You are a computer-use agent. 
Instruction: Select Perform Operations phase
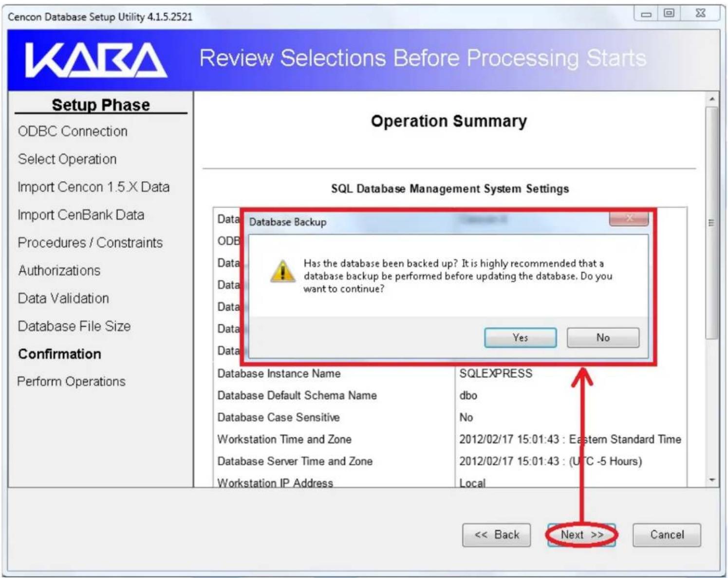pyautogui.click(x=71, y=381)
